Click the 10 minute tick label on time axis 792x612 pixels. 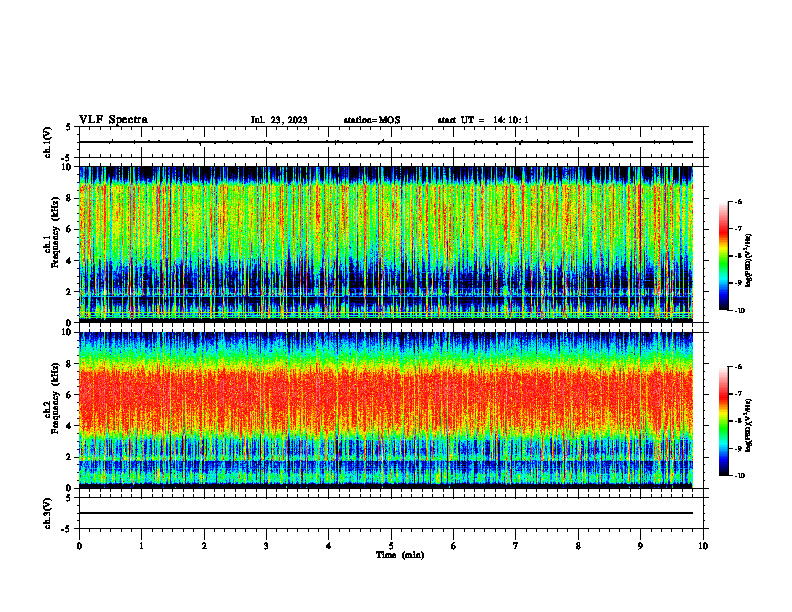pos(703,546)
